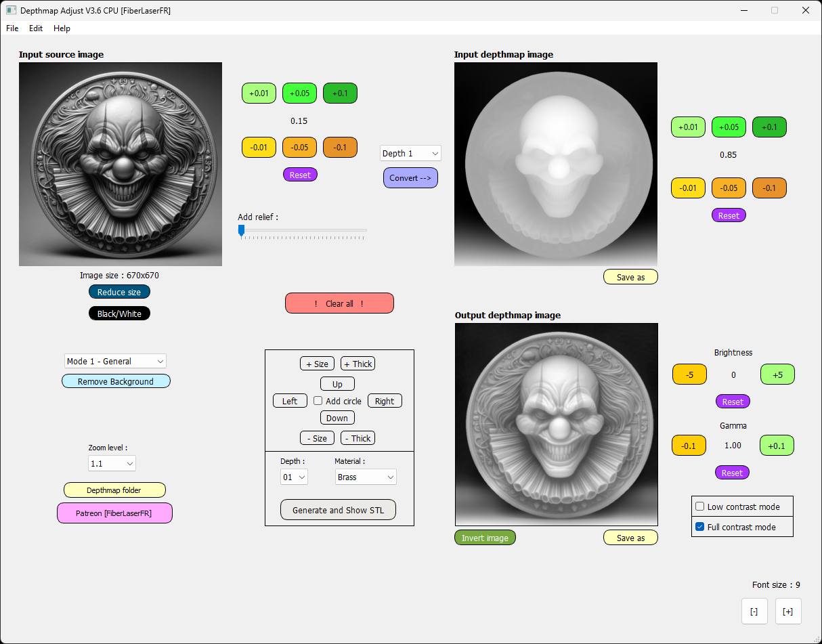
Task: Open the Help menu
Action: tap(62, 28)
